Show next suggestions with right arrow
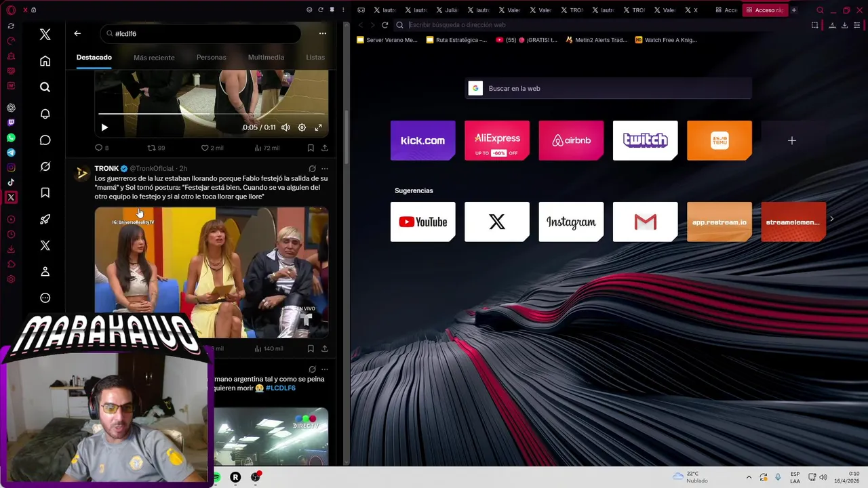 [832, 219]
